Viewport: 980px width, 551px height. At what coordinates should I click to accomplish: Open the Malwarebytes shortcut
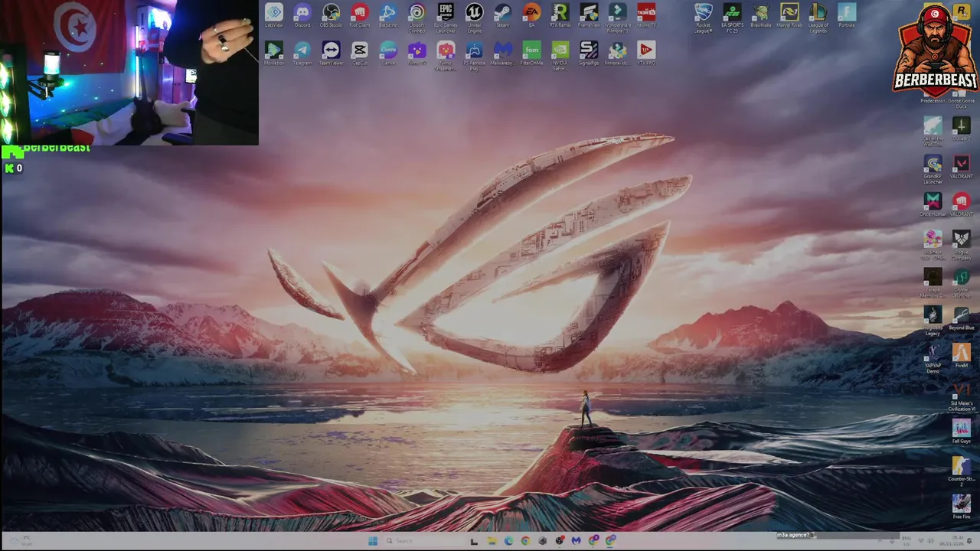pos(503,54)
